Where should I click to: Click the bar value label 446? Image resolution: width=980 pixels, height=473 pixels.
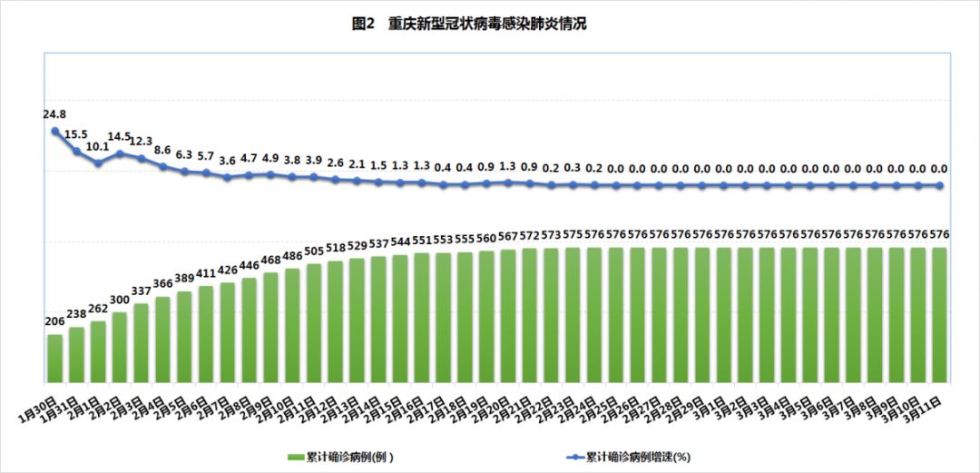tap(249, 267)
